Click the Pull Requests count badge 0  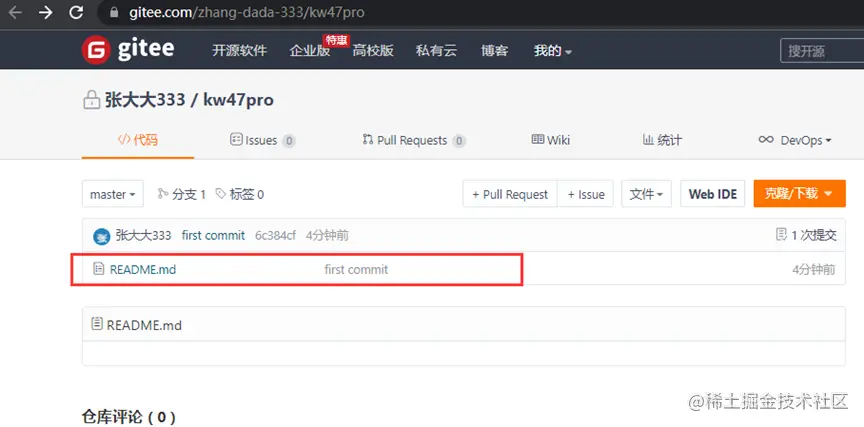pos(459,141)
